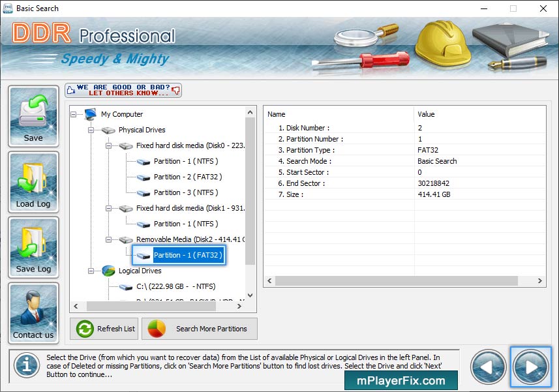Collapse the Physical Drives node
This screenshot has width=559, height=392.
point(91,130)
